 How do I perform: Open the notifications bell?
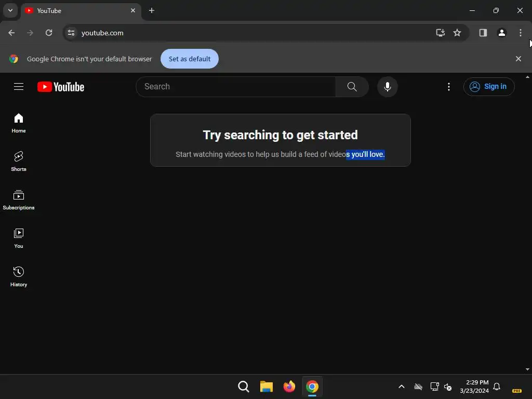coord(496,387)
